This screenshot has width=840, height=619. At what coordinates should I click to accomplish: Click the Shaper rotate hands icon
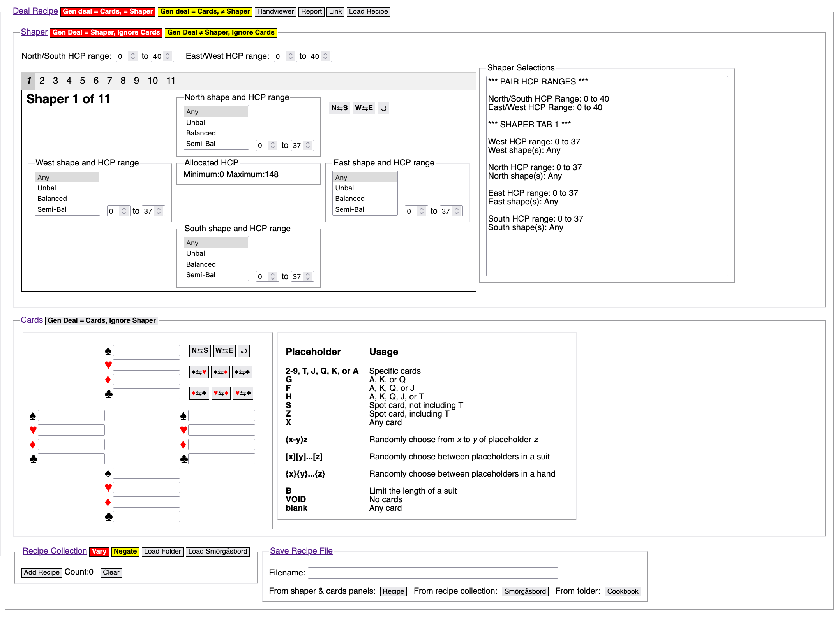(x=383, y=108)
